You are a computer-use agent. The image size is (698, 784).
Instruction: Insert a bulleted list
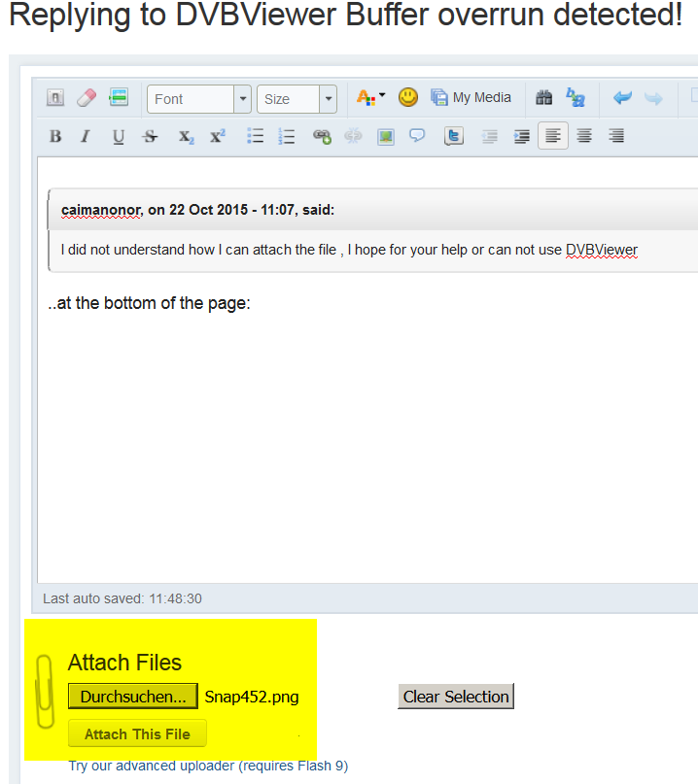click(x=255, y=137)
